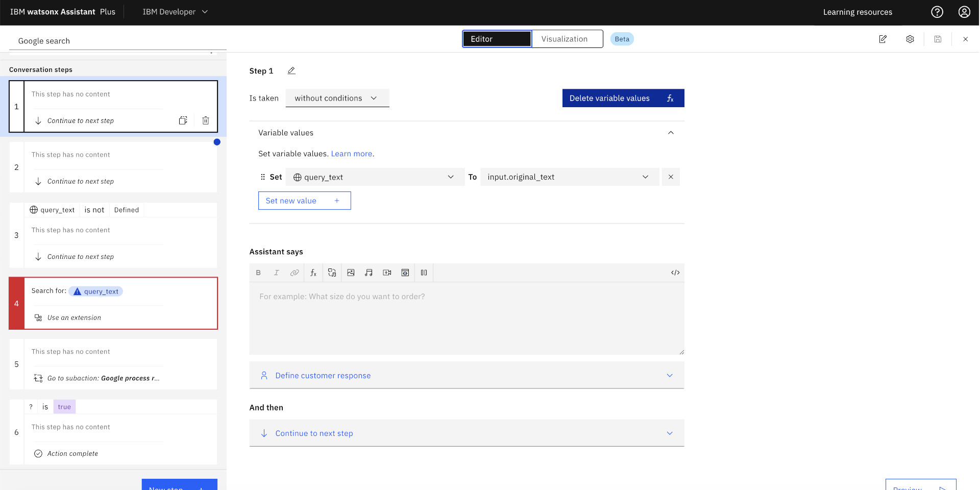This screenshot has height=490, width=980.
Task: Open the action settings gear
Action: click(910, 39)
